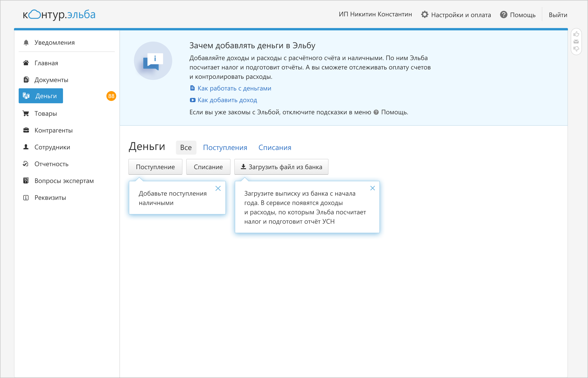The width and height of the screenshot is (588, 378).
Task: Click the house icon for Главная
Action: pos(26,63)
